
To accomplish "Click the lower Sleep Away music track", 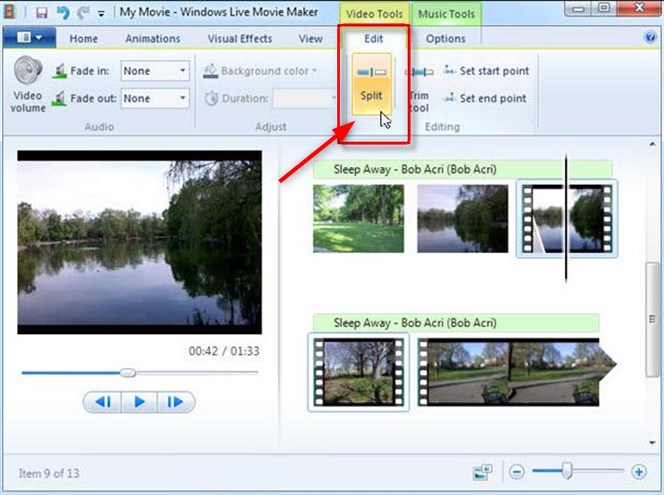I will point(456,323).
